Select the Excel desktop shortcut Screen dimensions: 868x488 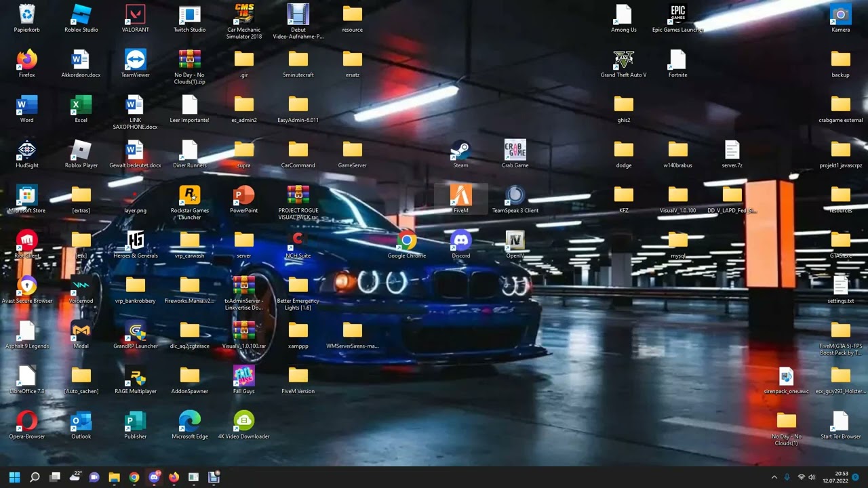click(81, 109)
